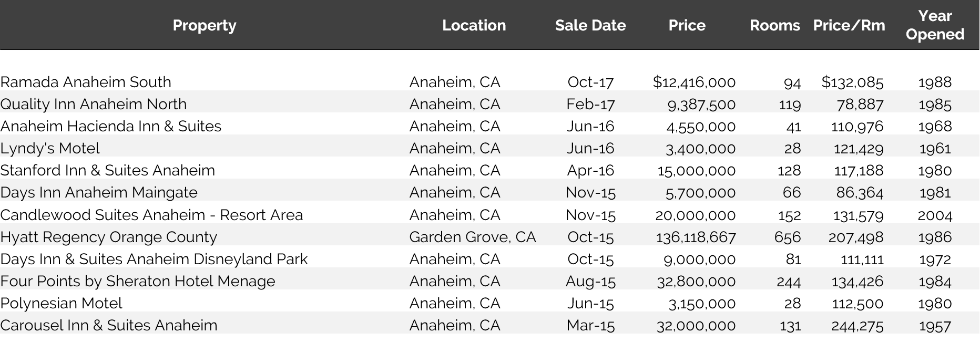Select Four Points by Sheraton Hotel Menage

[x=138, y=281]
